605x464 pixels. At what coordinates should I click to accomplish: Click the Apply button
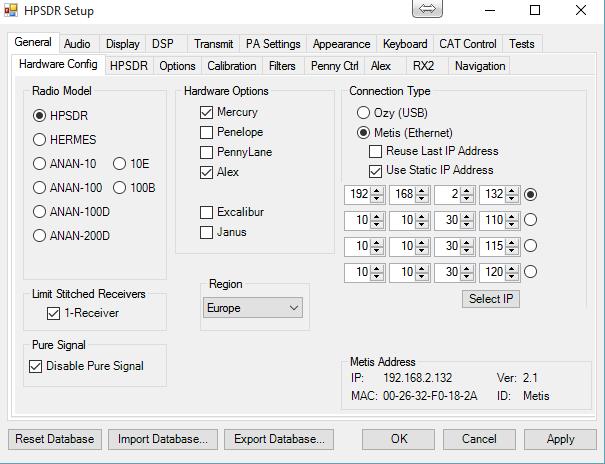[560, 439]
